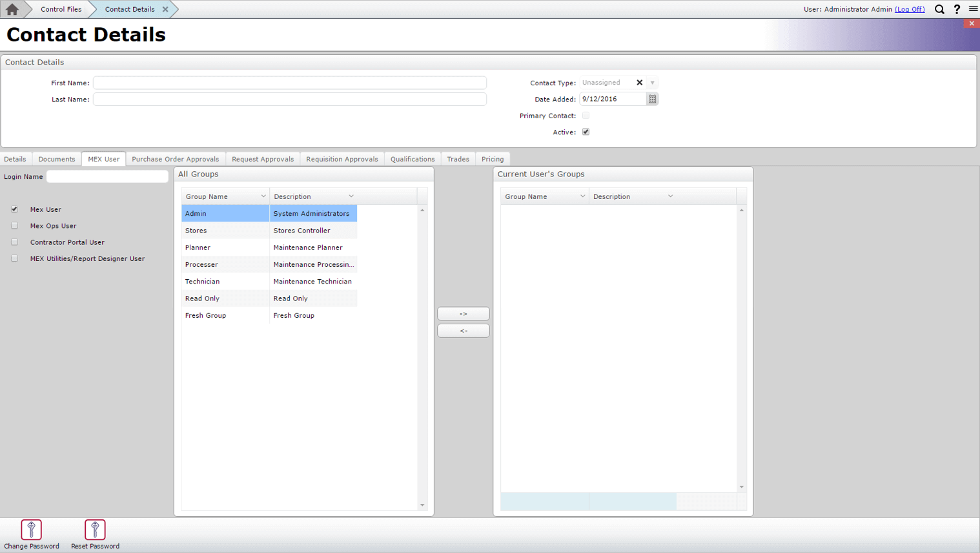Click the Maintenance Technician description cell
980x553 pixels.
(313, 281)
